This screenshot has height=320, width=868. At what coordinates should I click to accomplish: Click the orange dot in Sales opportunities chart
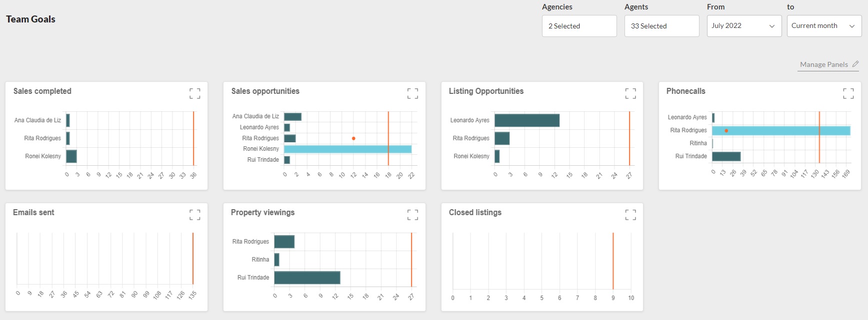(353, 138)
